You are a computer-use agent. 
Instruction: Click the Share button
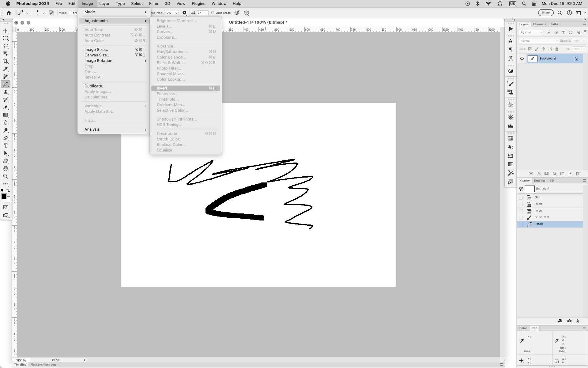(x=546, y=13)
